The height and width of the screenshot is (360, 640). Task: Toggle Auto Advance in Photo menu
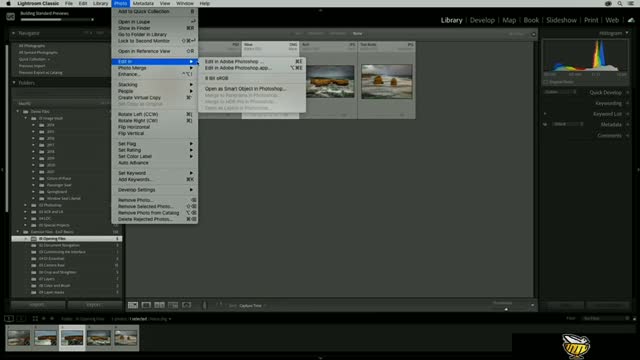(x=133, y=163)
